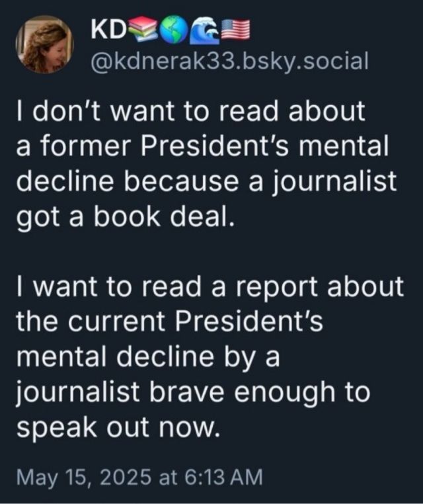Click the second paragraph about current President

[x=210, y=357]
